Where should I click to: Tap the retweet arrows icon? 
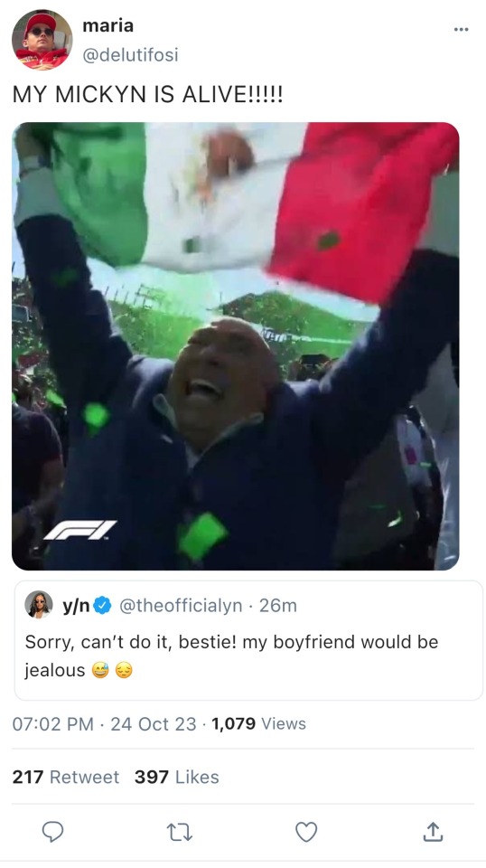pos(180,832)
